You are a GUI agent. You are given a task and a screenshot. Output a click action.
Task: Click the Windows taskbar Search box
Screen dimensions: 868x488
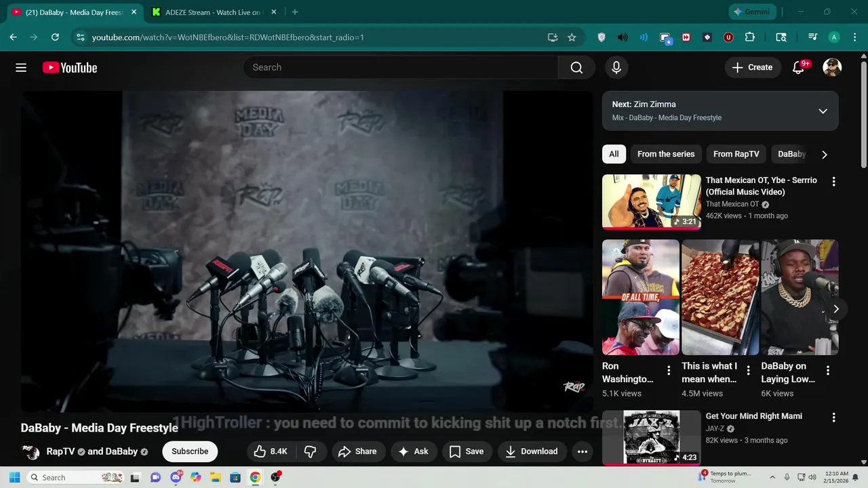click(x=77, y=477)
